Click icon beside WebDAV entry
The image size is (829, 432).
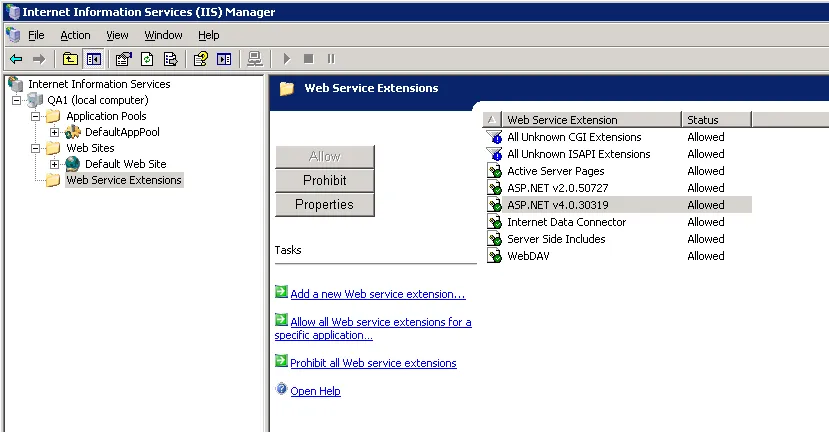click(x=494, y=256)
